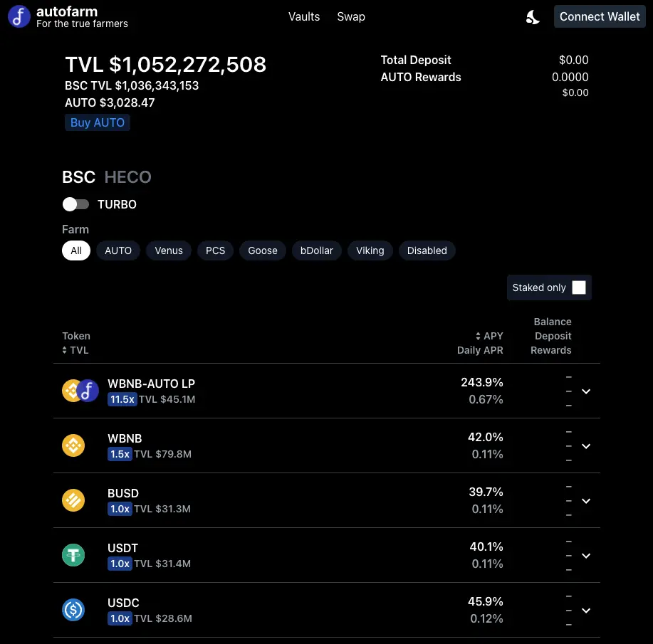Click the 1.0x badge on USDC row

[120, 618]
